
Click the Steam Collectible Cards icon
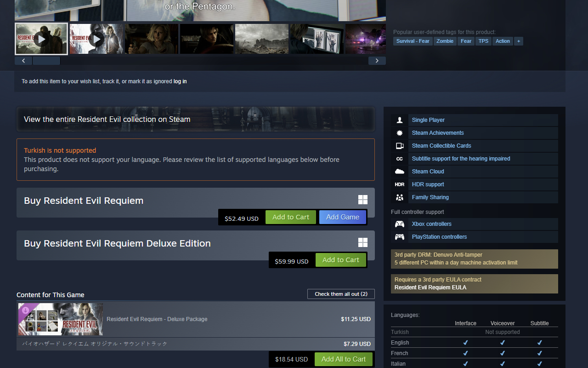[400, 146]
